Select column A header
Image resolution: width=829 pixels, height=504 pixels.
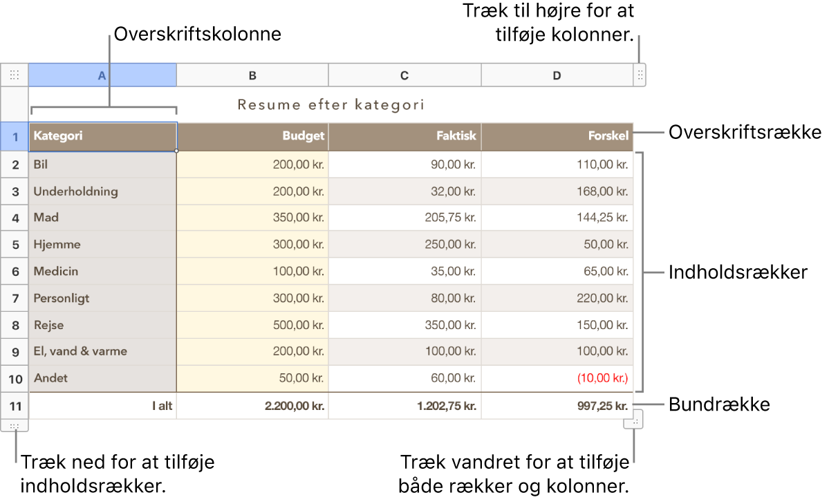point(102,75)
